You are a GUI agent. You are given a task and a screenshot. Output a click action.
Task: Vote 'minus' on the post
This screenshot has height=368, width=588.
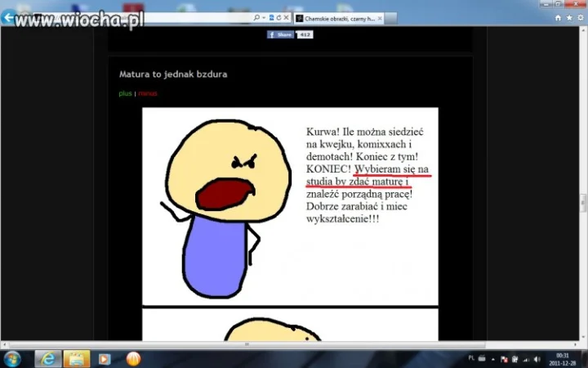148,93
